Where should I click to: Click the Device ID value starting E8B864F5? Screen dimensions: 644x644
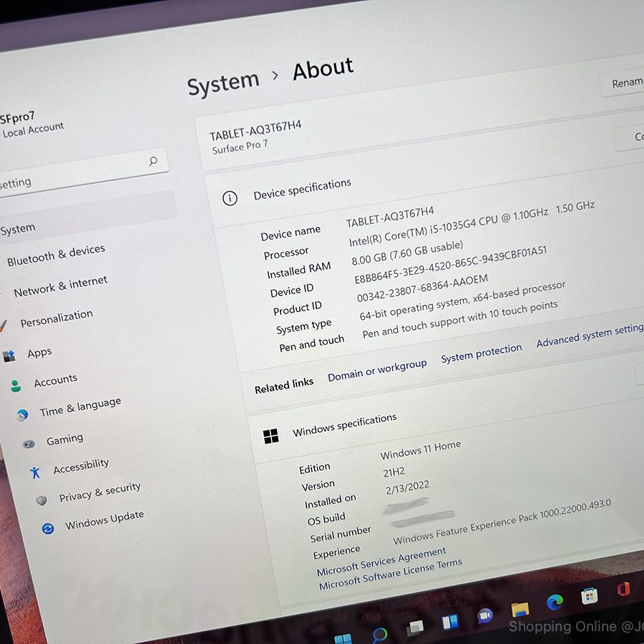coord(450,265)
